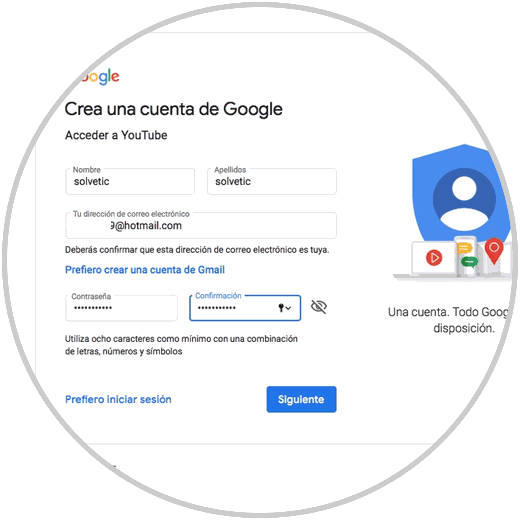Viewport: 520px width, 520px height.
Task: Open 'Prefiero crear una cuenta de Gmail' link
Action: 145,270
